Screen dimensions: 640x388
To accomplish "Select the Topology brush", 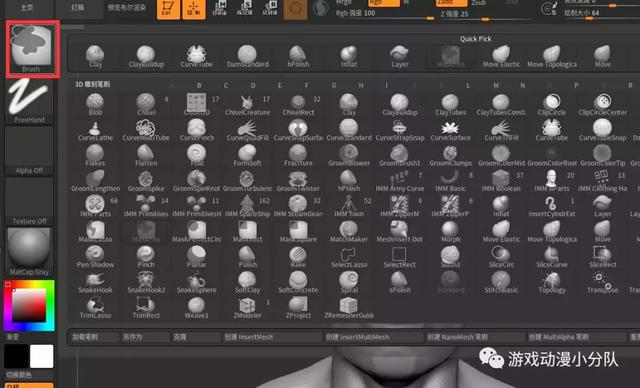I will click(x=552, y=282).
